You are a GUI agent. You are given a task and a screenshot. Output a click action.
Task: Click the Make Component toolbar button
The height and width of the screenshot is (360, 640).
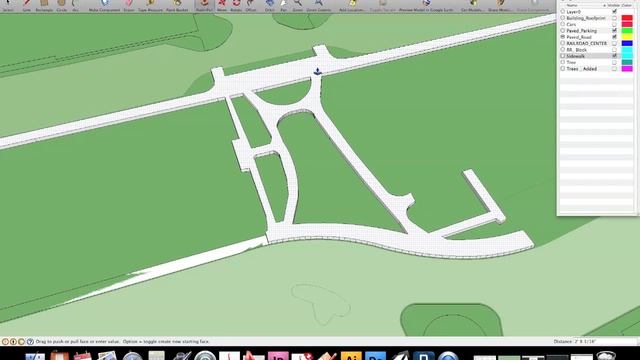(104, 5)
